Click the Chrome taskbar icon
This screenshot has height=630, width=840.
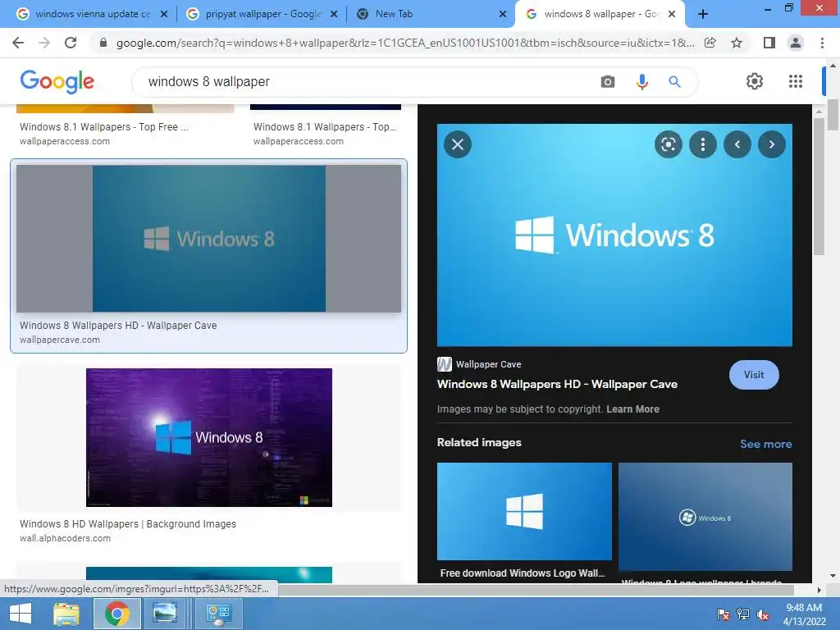coord(117,614)
